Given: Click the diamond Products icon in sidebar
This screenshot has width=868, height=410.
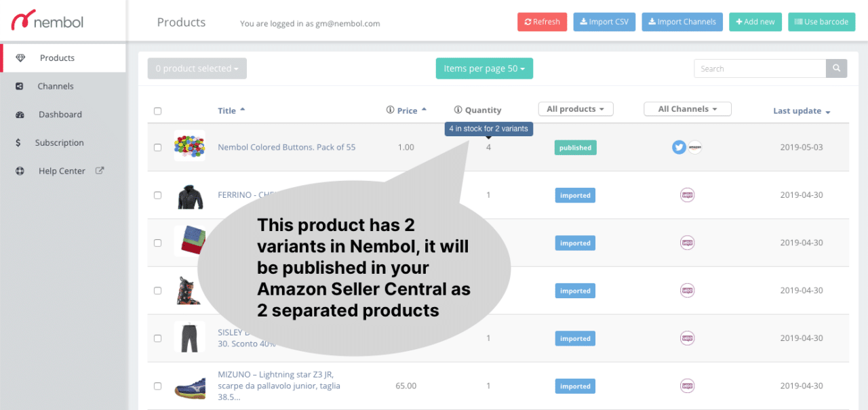Looking at the screenshot, I should pos(22,58).
